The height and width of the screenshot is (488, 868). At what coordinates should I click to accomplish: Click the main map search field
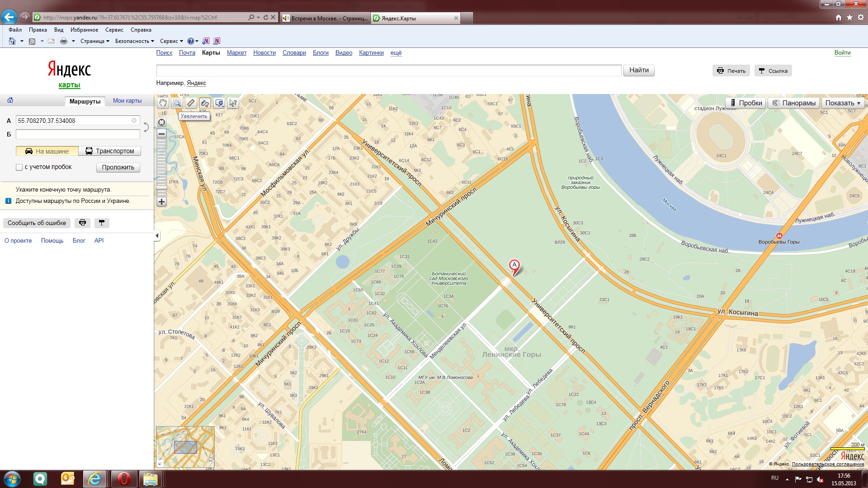389,70
